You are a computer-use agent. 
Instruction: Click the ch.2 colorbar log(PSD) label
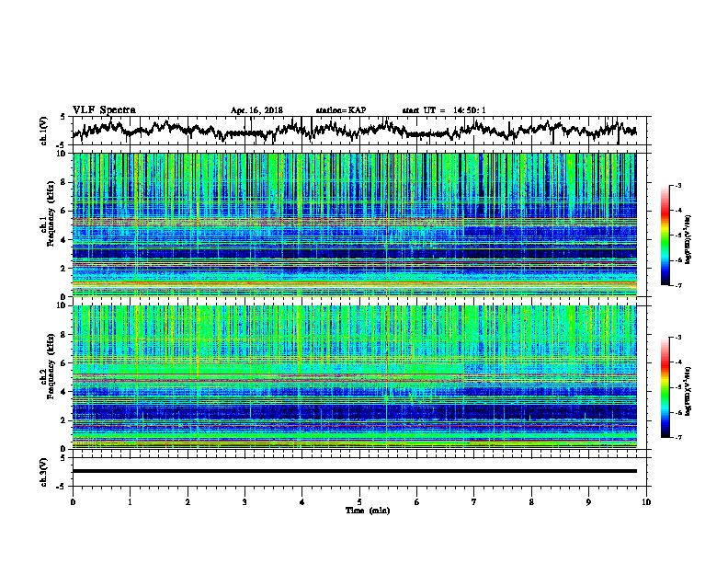pyautogui.click(x=688, y=391)
